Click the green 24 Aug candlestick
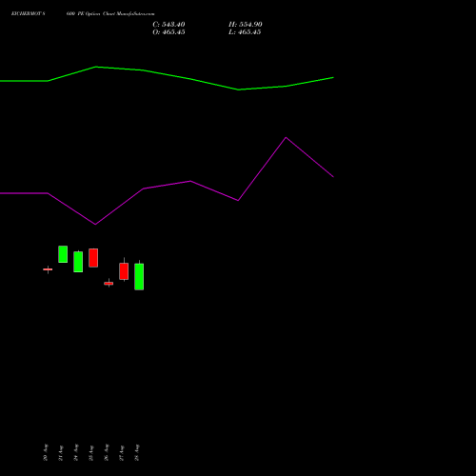 click(x=78, y=262)
